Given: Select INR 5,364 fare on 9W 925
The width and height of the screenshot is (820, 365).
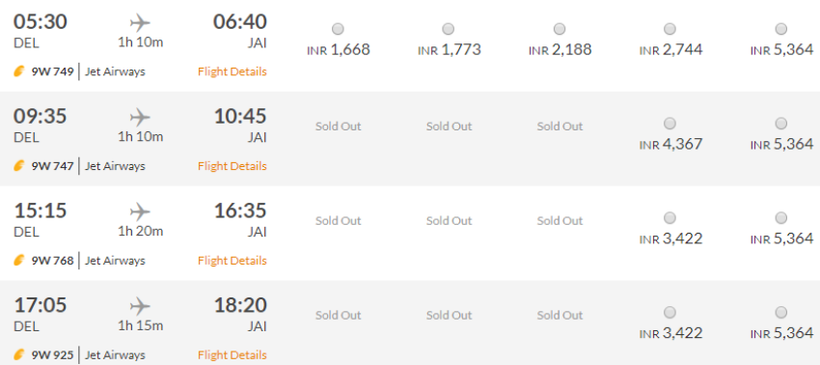Looking at the screenshot, I should (x=781, y=313).
